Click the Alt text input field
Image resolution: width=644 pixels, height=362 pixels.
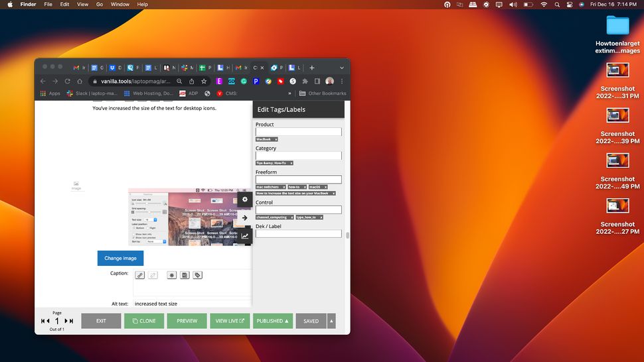tap(193, 304)
